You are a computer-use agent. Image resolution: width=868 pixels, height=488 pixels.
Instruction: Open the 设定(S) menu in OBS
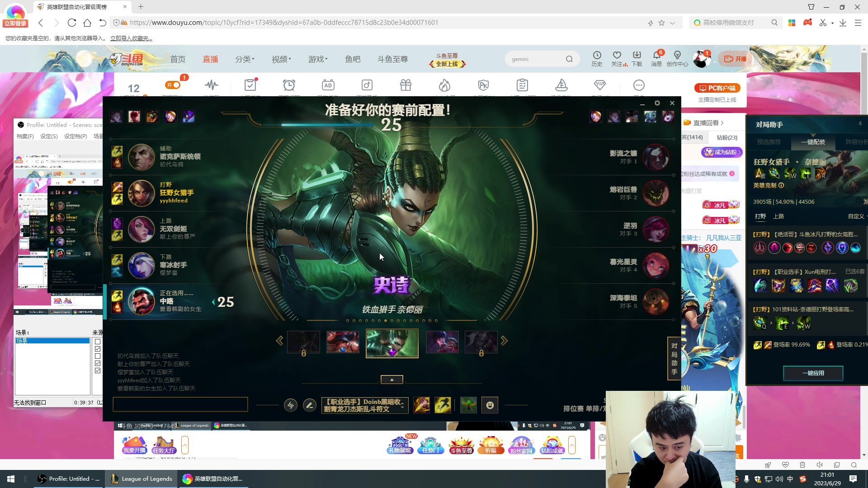49,136
